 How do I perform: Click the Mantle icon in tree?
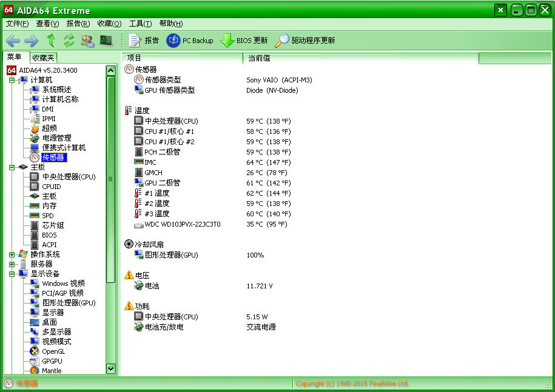(x=35, y=370)
